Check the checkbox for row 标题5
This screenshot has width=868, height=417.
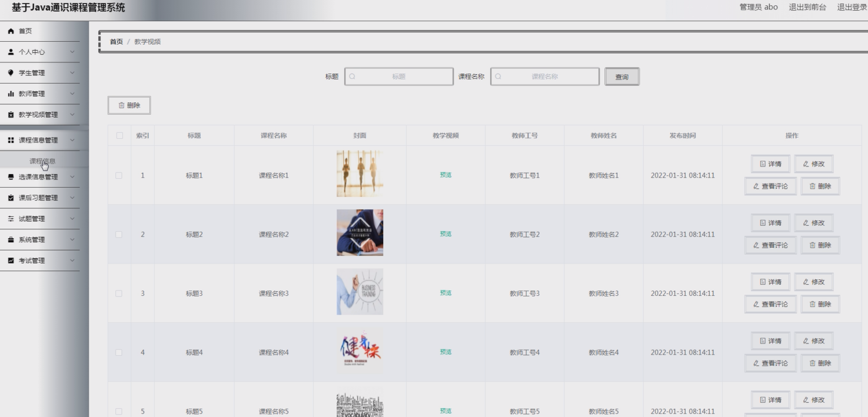(119, 412)
